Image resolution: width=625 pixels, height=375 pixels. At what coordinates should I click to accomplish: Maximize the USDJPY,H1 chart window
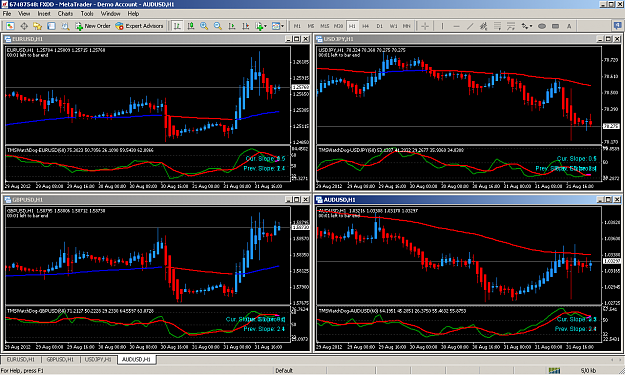click(608, 39)
